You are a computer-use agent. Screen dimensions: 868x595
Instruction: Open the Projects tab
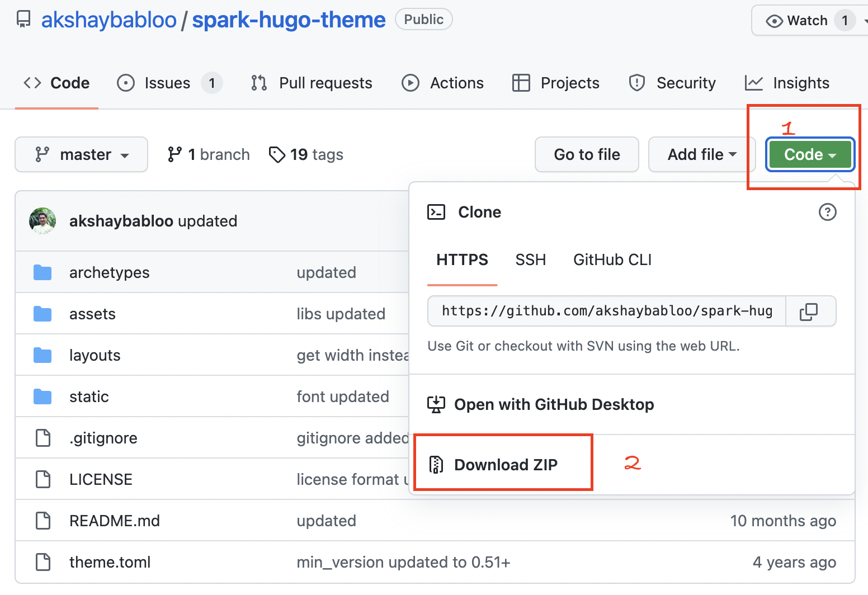[556, 83]
